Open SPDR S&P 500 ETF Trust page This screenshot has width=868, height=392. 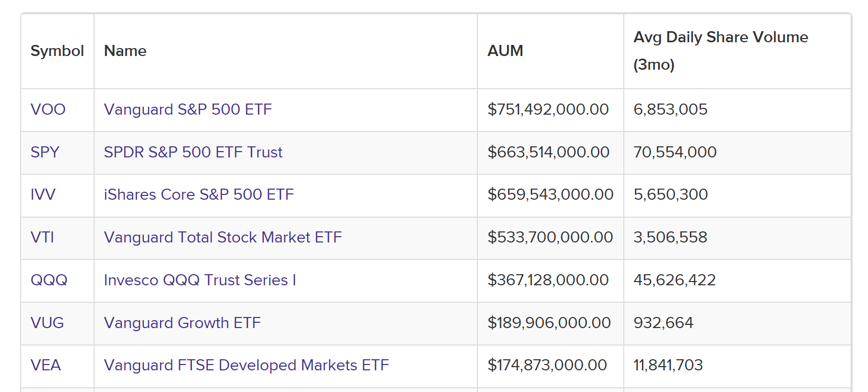point(193,152)
